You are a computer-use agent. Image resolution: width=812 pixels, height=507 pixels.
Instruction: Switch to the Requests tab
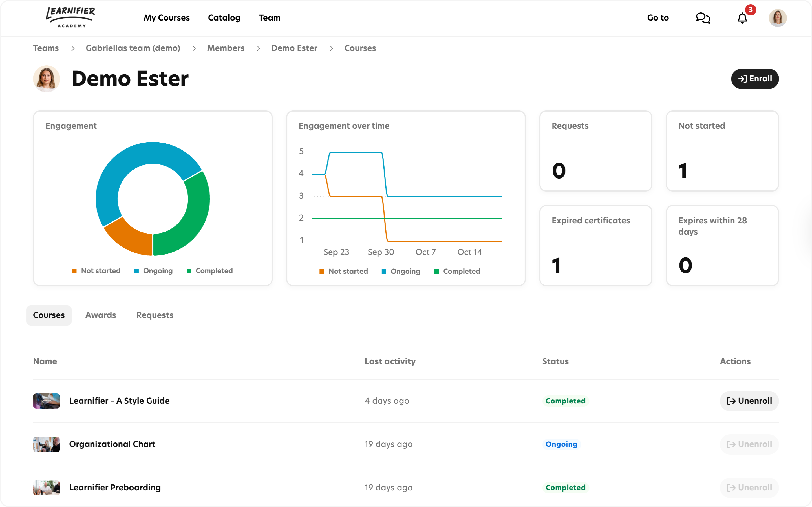point(155,315)
